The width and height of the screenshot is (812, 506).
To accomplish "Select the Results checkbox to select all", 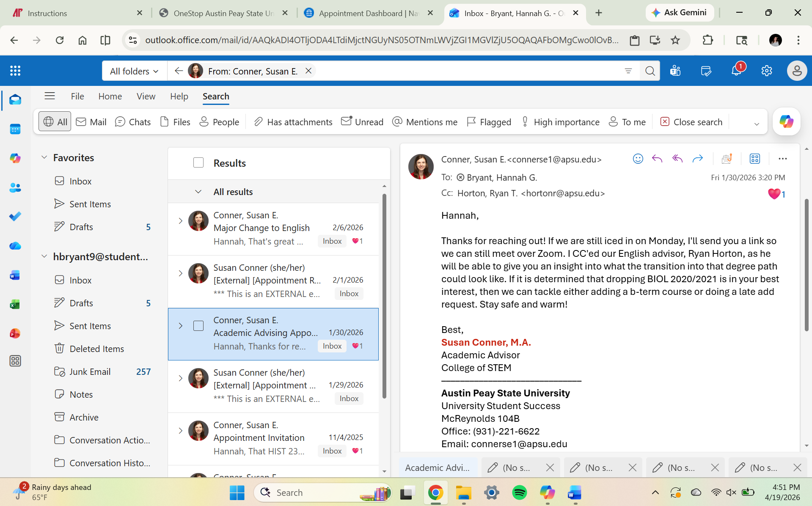I will pos(198,162).
